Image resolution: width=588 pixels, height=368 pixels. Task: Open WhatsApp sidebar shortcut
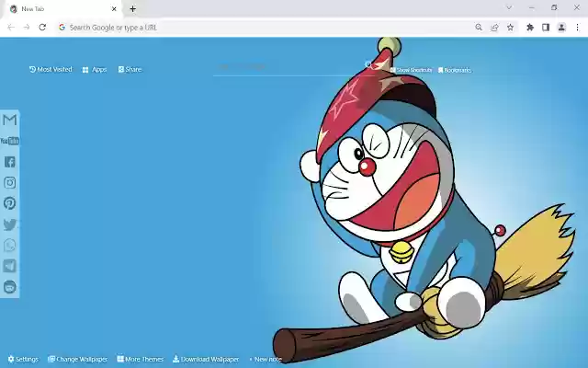(x=10, y=246)
